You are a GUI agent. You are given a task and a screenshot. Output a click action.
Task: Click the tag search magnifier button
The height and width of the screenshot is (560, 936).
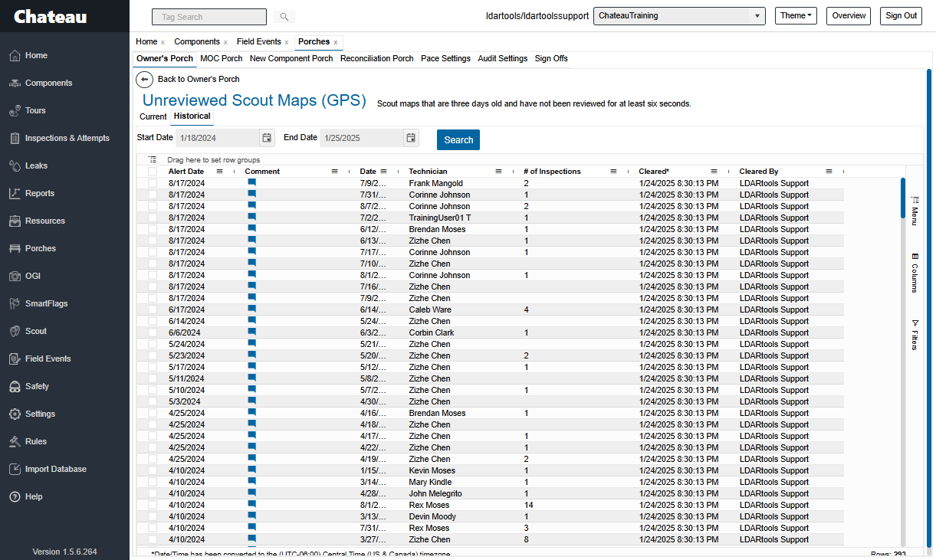pos(284,16)
